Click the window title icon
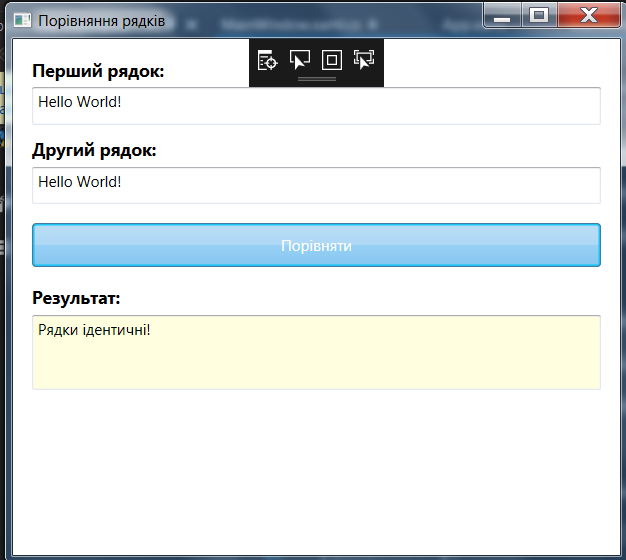626x560 pixels. pyautogui.click(x=22, y=20)
